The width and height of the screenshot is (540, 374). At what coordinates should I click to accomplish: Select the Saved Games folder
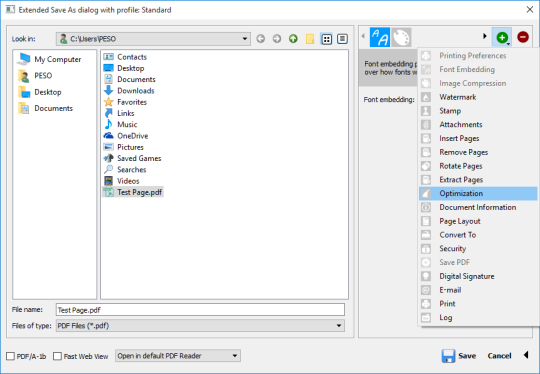click(132, 158)
